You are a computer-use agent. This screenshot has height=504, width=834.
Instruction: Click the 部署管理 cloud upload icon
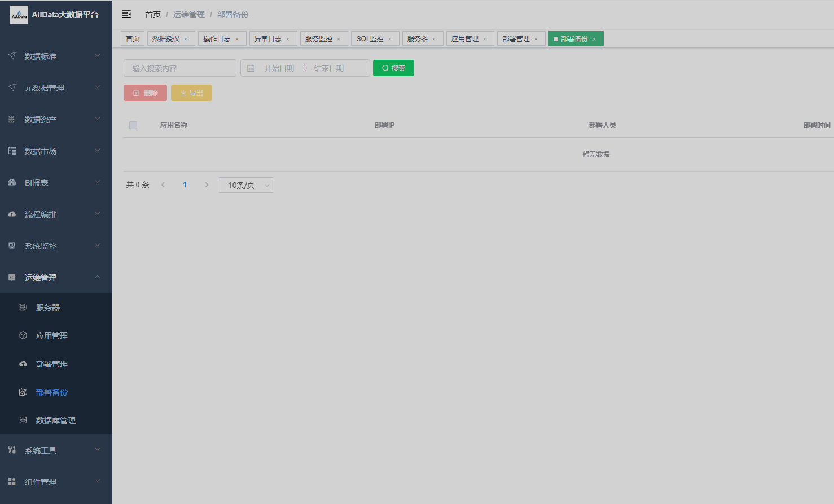pyautogui.click(x=23, y=364)
